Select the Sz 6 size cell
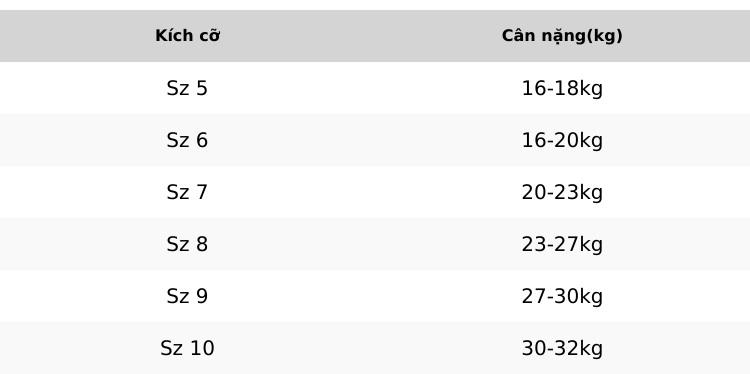Viewport: 750px width, 374px height. click(x=187, y=140)
